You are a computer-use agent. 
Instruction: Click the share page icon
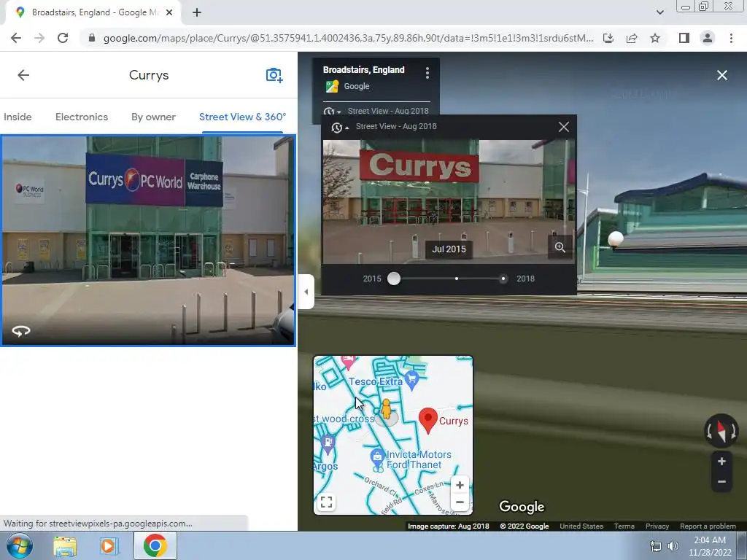point(632,38)
